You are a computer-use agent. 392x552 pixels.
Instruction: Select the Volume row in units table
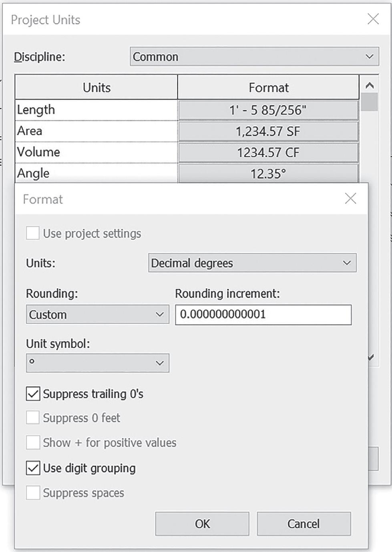(96, 152)
